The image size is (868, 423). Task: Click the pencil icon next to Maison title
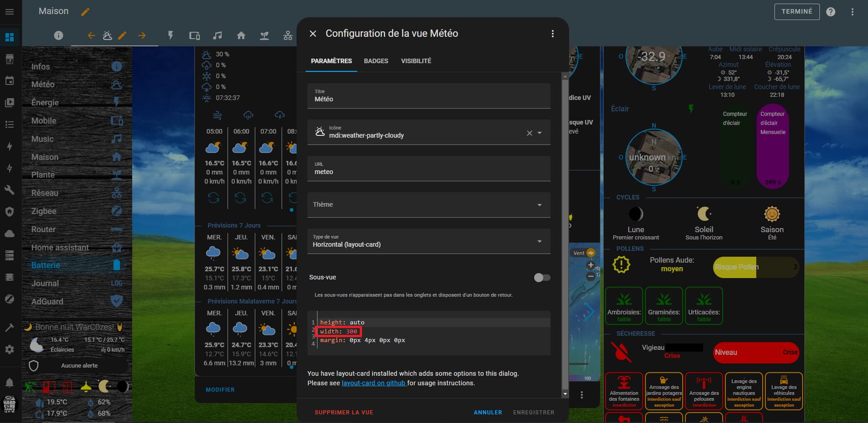pyautogui.click(x=85, y=12)
